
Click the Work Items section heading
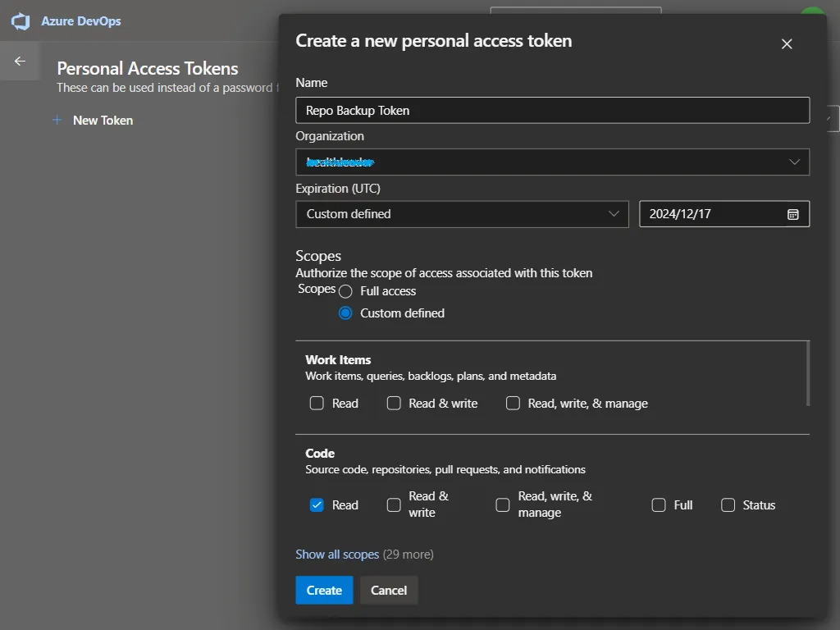pos(338,360)
